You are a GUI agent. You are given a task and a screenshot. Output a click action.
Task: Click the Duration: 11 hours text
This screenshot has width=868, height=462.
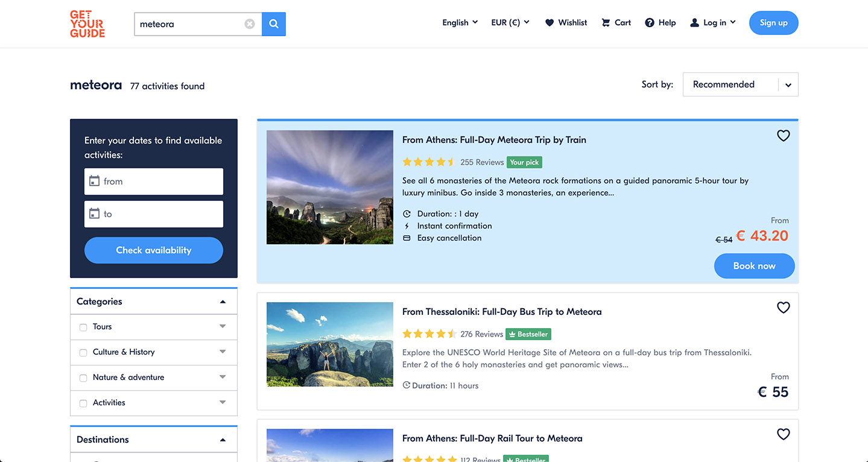tap(445, 385)
